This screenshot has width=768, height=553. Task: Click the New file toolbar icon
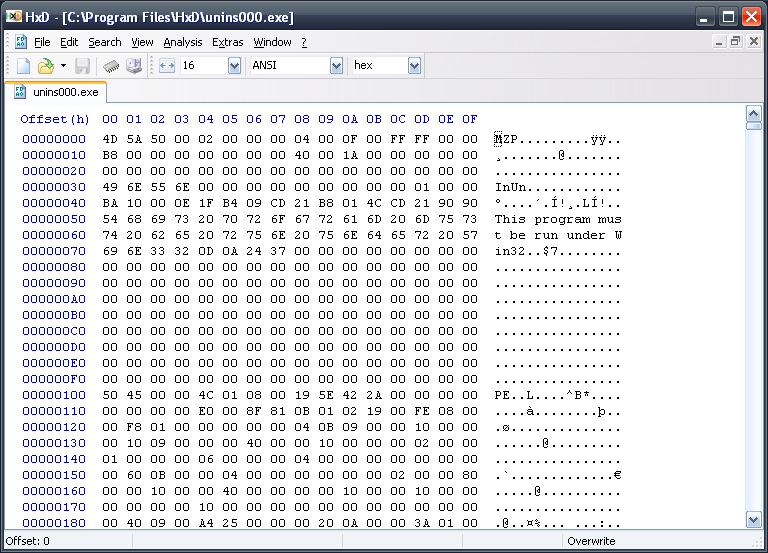point(23,66)
